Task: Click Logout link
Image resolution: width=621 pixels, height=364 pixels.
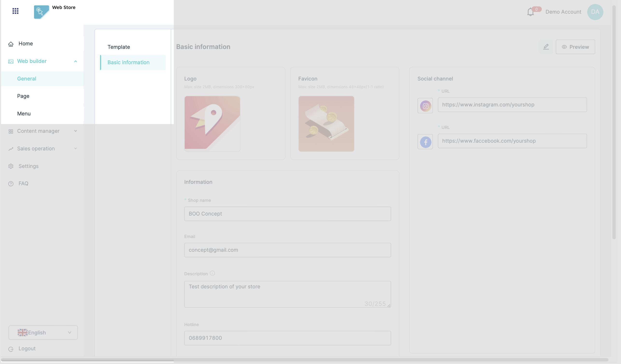Action: [27, 349]
